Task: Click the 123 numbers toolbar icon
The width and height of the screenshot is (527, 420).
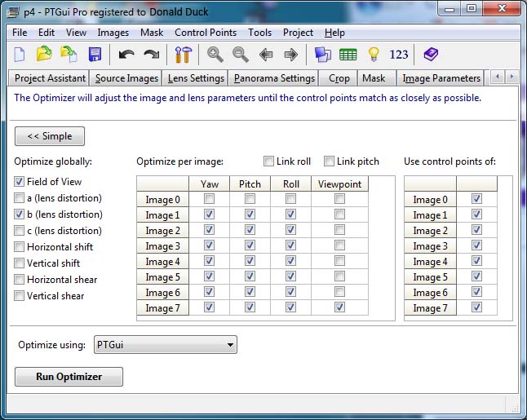Action: (x=399, y=55)
